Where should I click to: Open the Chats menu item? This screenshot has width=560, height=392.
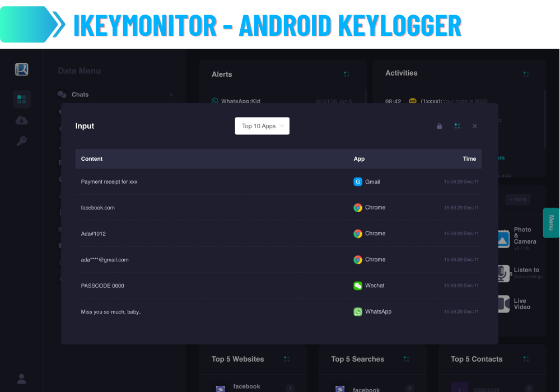point(115,95)
